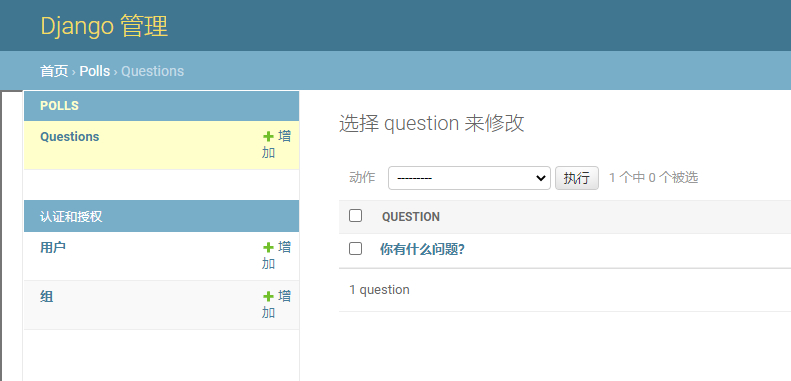Click the 增加 link next to 组
The width and height of the screenshot is (791, 381).
(276, 304)
